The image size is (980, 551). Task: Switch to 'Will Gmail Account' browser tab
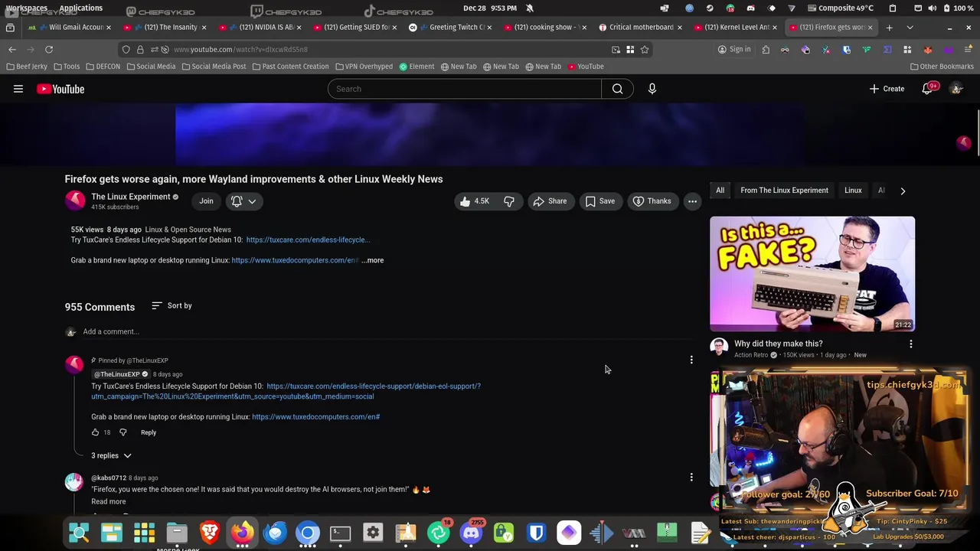click(69, 27)
